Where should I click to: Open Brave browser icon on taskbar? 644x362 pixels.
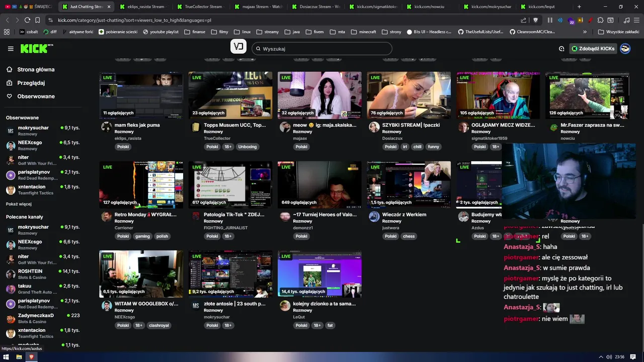click(31, 357)
